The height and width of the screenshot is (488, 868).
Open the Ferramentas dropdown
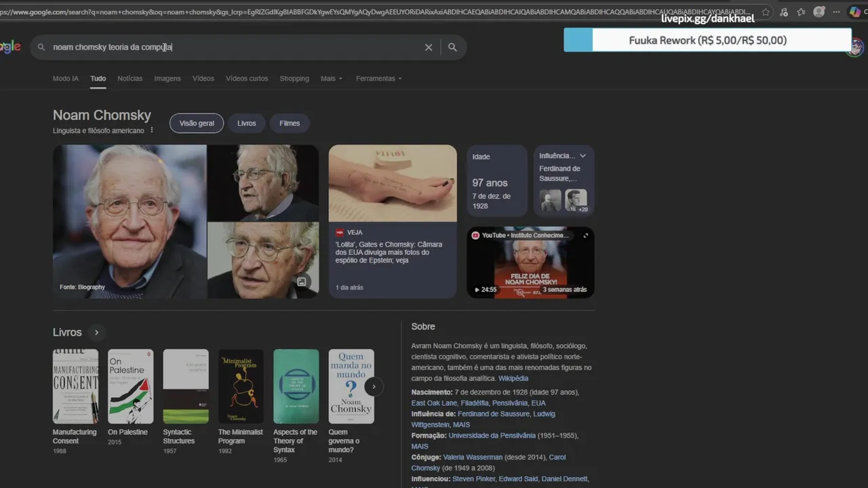[379, 79]
